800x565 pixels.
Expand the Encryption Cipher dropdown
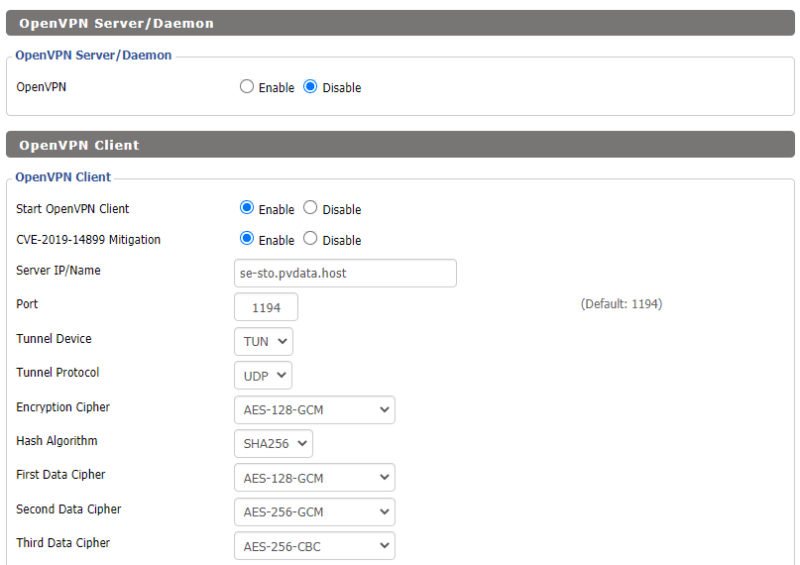tap(314, 410)
